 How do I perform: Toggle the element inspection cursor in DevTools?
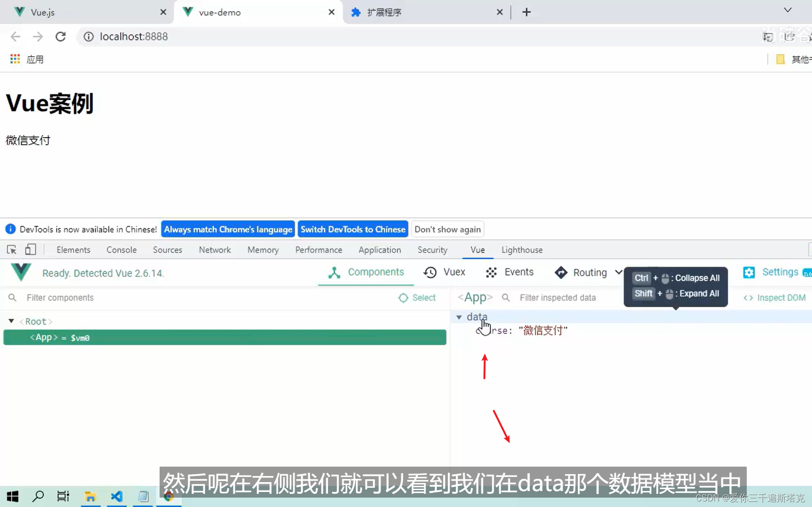point(11,249)
